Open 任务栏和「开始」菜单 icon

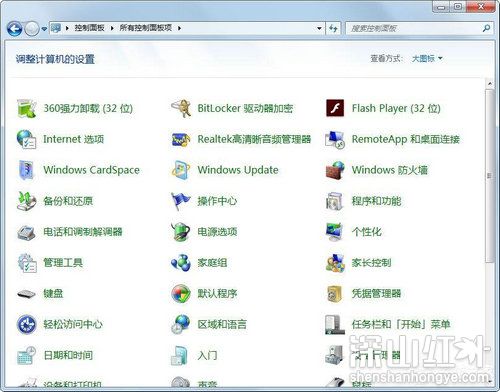coord(335,325)
